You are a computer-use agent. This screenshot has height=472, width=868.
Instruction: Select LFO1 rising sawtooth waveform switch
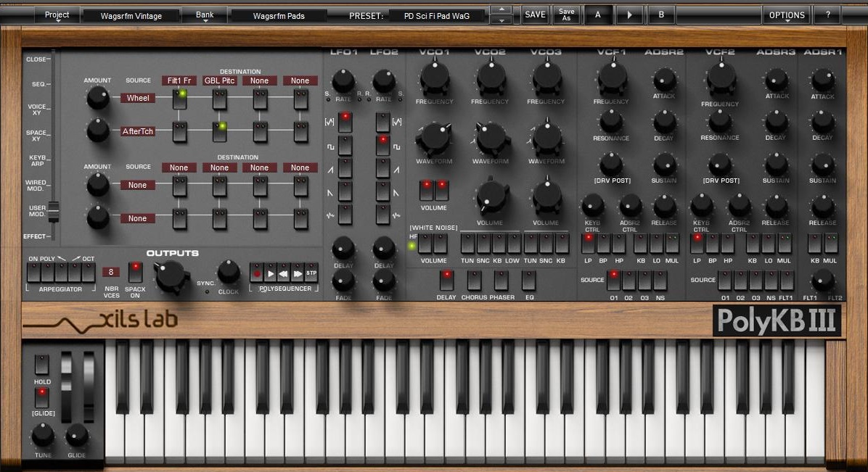(345, 168)
